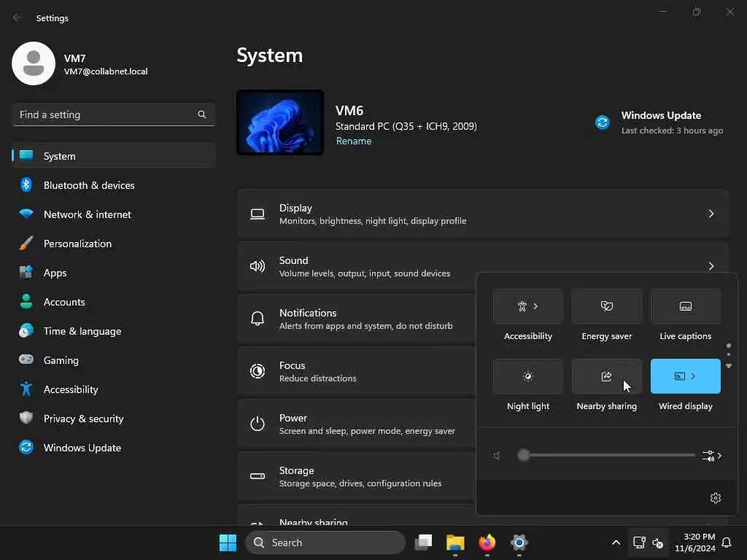Open Time & language settings

113,331
